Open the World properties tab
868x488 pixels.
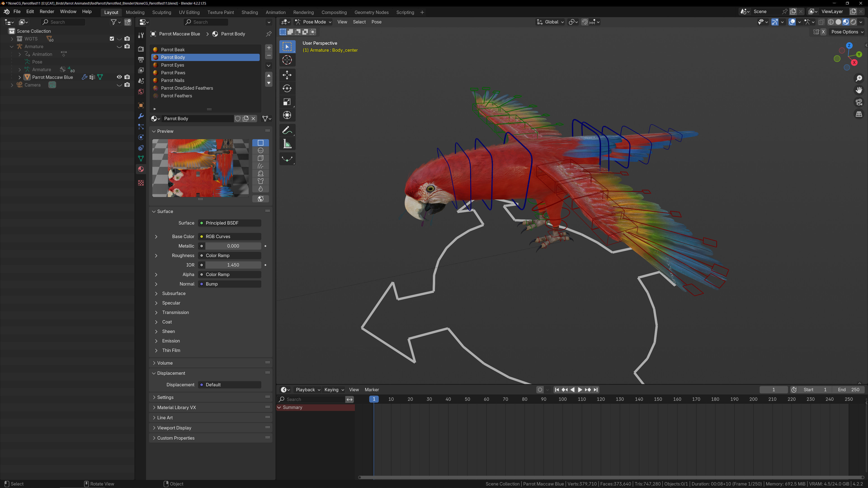click(x=141, y=91)
